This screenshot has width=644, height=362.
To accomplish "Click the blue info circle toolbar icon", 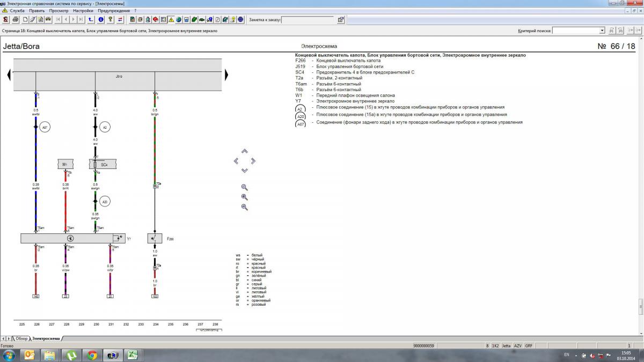I will pyautogui.click(x=100, y=20).
